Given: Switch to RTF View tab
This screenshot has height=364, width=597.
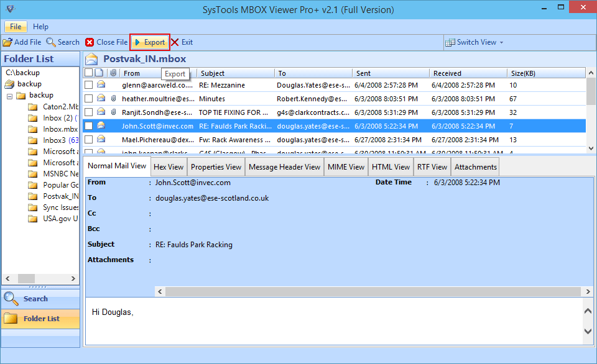Looking at the screenshot, I should point(432,167).
